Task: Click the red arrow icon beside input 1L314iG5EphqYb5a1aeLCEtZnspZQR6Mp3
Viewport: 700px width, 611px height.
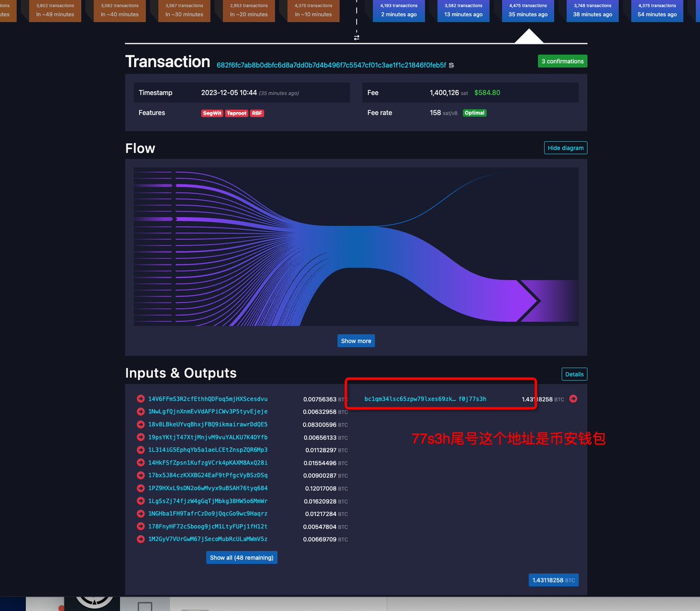Action: 141,450
